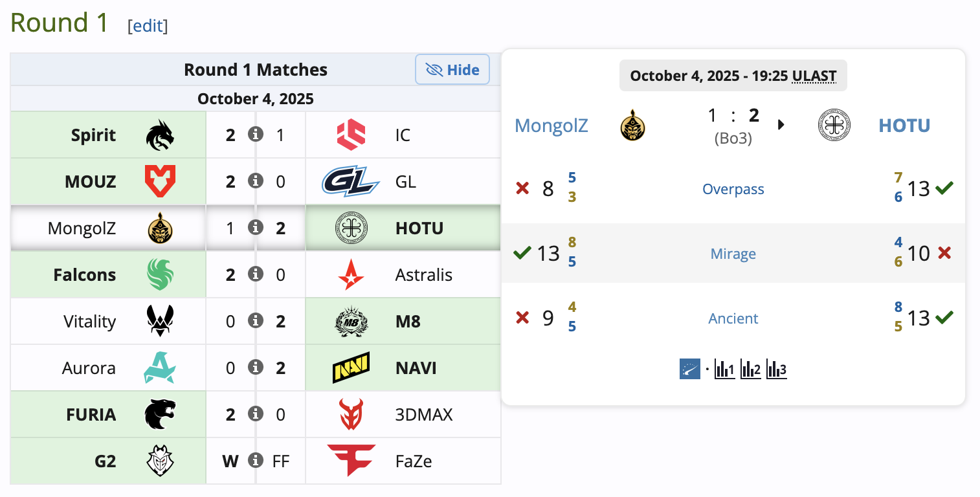The width and height of the screenshot is (980, 497).
Task: Click the HLTV match page icon
Action: [690, 370]
